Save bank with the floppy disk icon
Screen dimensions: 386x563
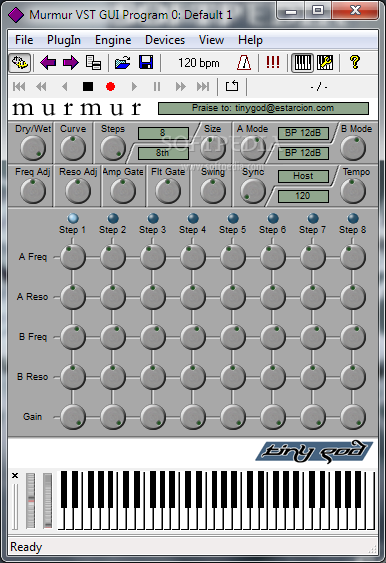(146, 62)
